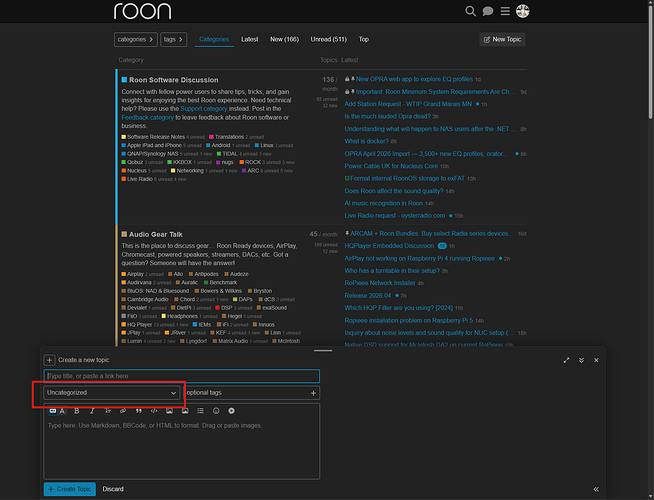Apply italic formatting in the composer
Image resolution: width=654 pixels, height=500 pixels.
92,411
